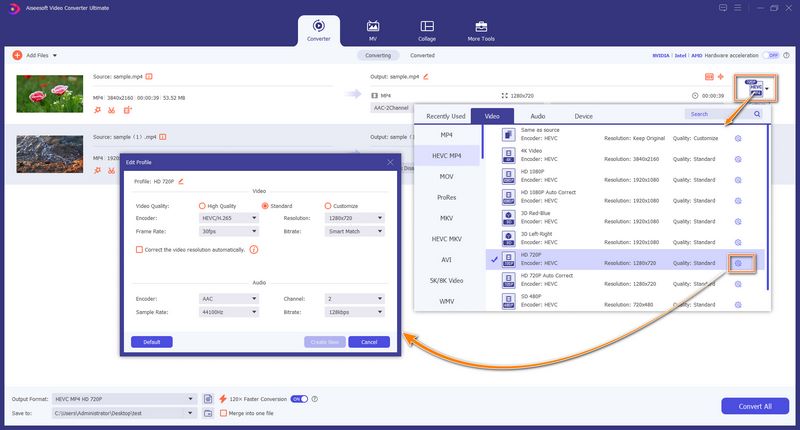Check Merge into one file
800x430 pixels.
223,413
